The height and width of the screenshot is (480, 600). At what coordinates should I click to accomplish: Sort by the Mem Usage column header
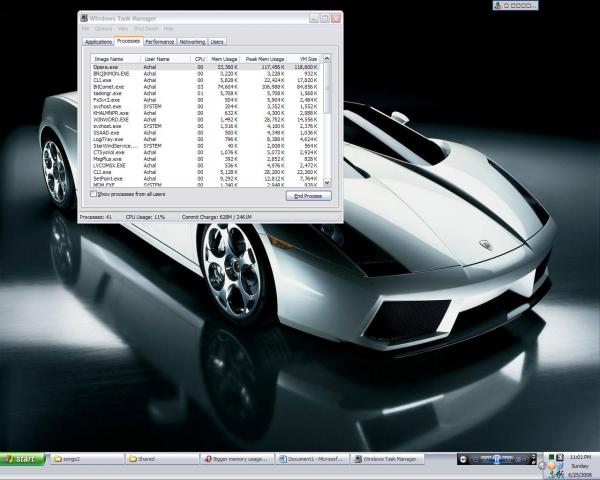223,59
